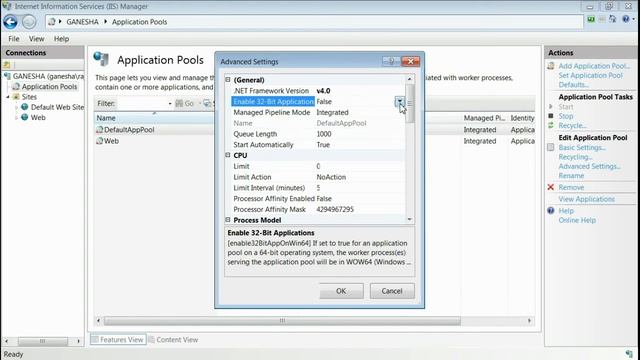Click the DefaultAppPool row icon
This screenshot has height=360, width=640.
(x=99, y=129)
